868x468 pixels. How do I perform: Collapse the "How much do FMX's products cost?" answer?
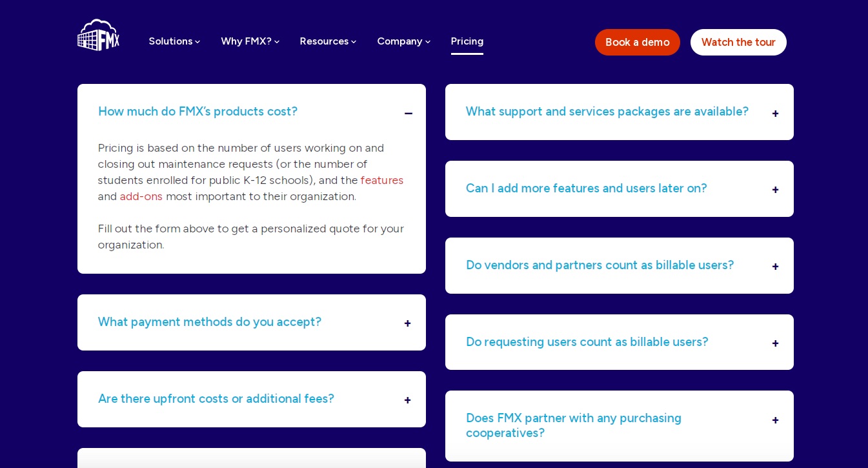click(x=409, y=114)
